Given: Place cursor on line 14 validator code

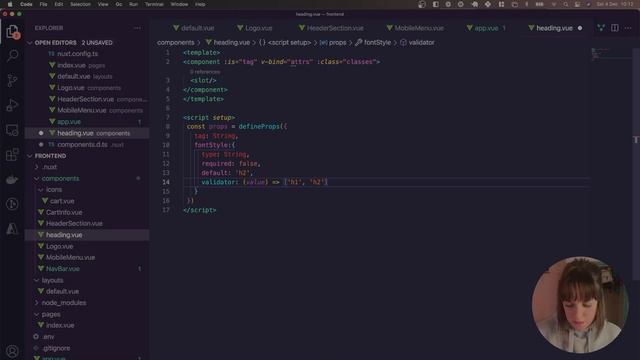Looking at the screenshot, I should pos(264,182).
